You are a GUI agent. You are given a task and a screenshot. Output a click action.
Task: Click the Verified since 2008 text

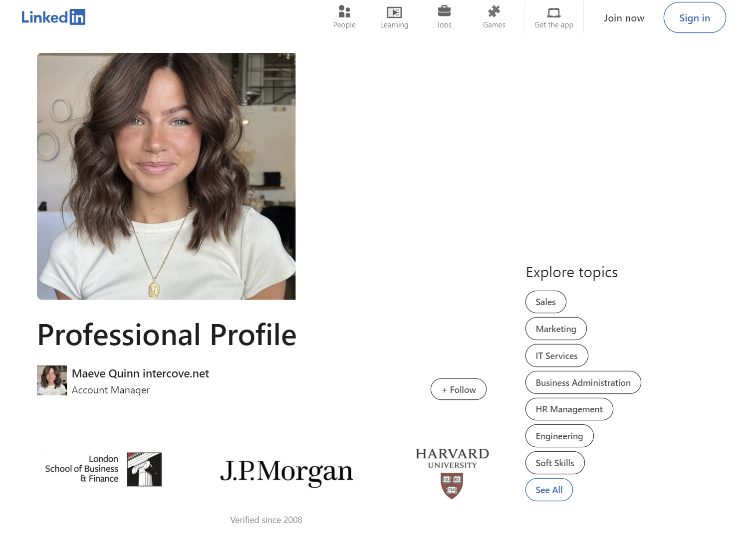pyautogui.click(x=266, y=520)
